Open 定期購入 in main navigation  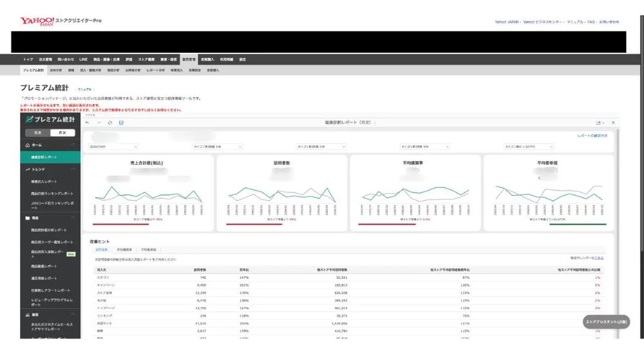pos(207,60)
